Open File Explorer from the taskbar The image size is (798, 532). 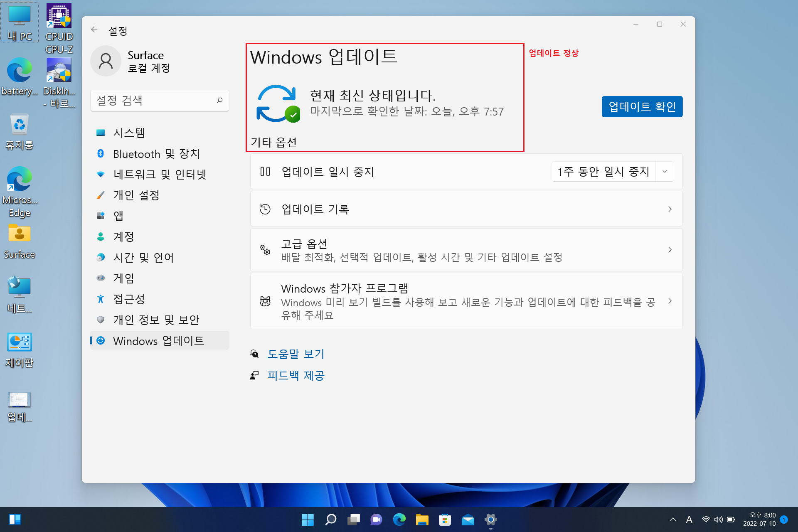pyautogui.click(x=422, y=520)
